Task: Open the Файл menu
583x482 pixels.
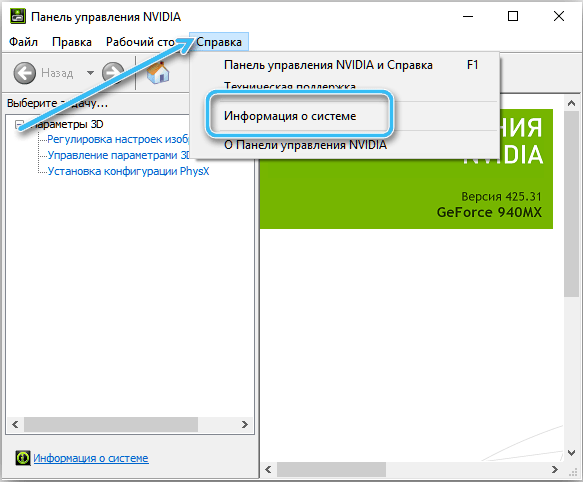Action: [23, 42]
